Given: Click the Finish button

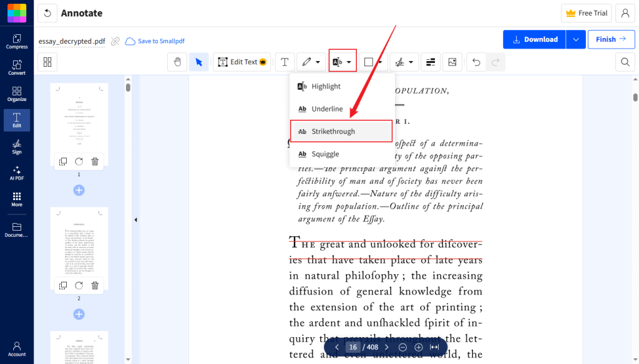Looking at the screenshot, I should [x=611, y=39].
